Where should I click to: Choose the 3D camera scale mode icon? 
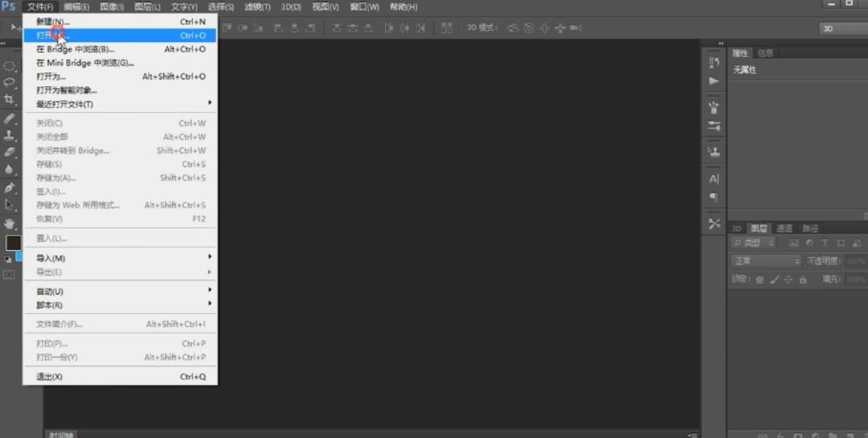(x=576, y=28)
